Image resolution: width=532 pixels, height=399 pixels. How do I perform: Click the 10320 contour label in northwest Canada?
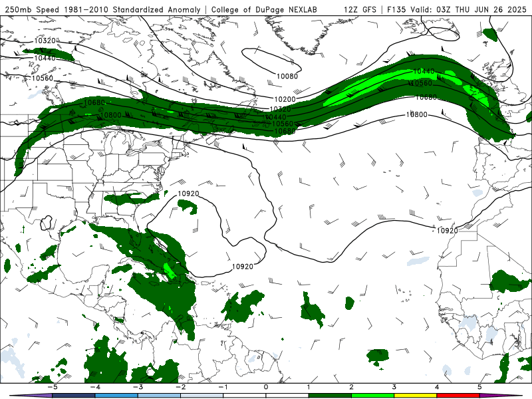(45, 41)
